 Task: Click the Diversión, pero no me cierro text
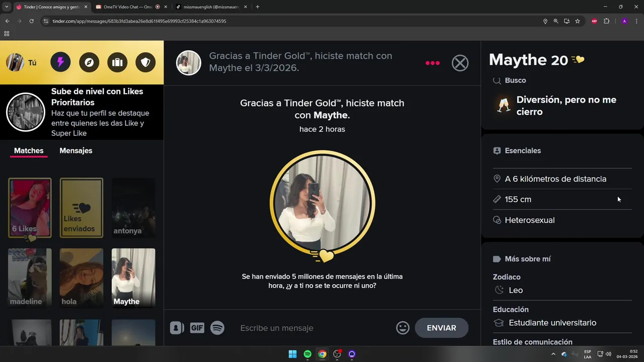point(566,106)
